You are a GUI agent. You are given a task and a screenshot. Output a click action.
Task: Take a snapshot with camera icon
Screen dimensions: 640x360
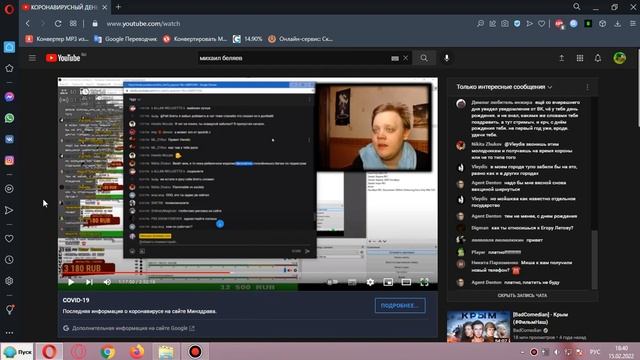pyautogui.click(x=505, y=24)
